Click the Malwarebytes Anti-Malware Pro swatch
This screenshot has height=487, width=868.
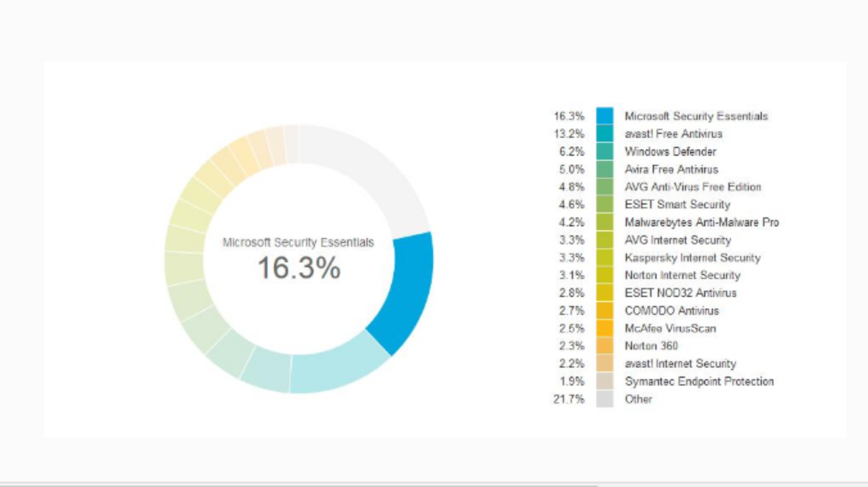pos(604,222)
